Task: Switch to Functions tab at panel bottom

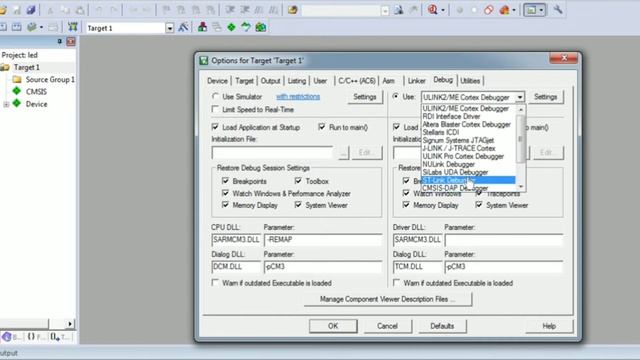Action: pyautogui.click(x=36, y=337)
